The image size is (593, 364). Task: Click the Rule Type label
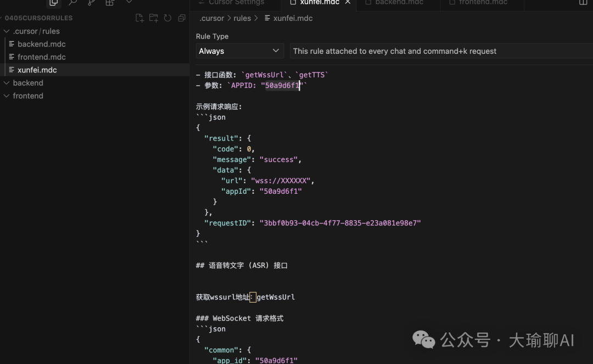(x=212, y=36)
